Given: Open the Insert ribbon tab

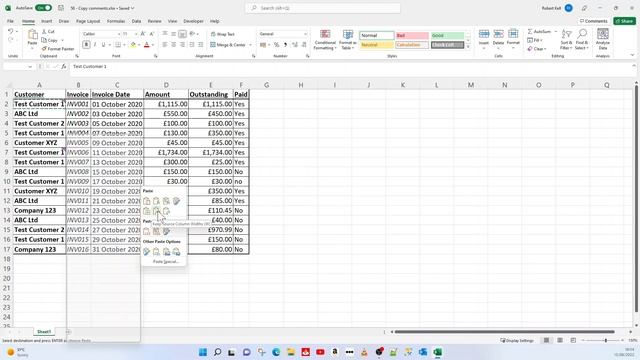Looking at the screenshot, I should click(x=47, y=21).
